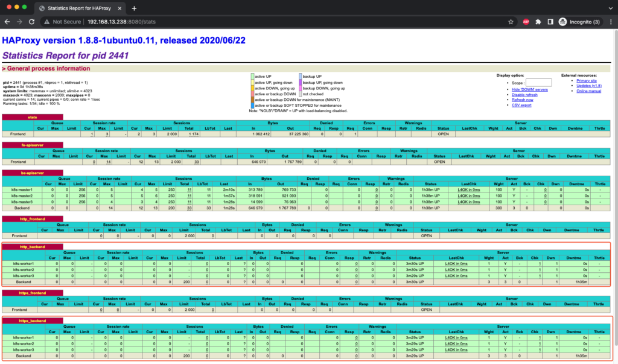Image resolution: width=618 pixels, height=364 pixels.
Task: Select the k8s-master3 server row name
Action: (22, 202)
